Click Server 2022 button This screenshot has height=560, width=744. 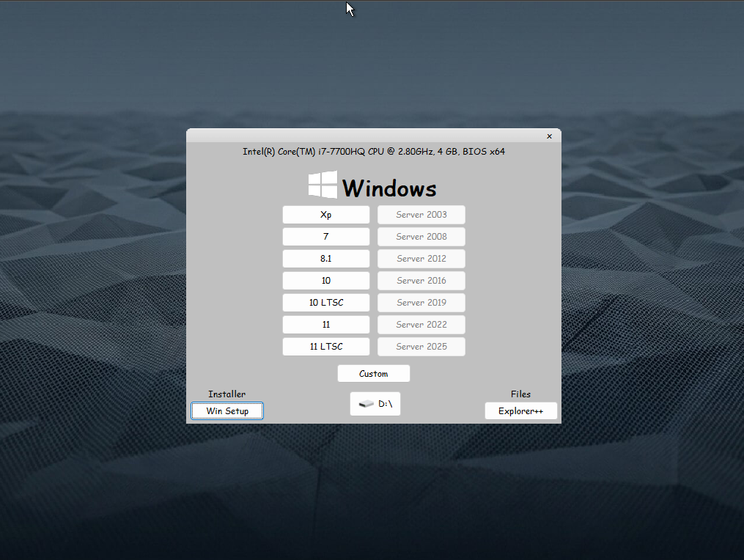[421, 325]
